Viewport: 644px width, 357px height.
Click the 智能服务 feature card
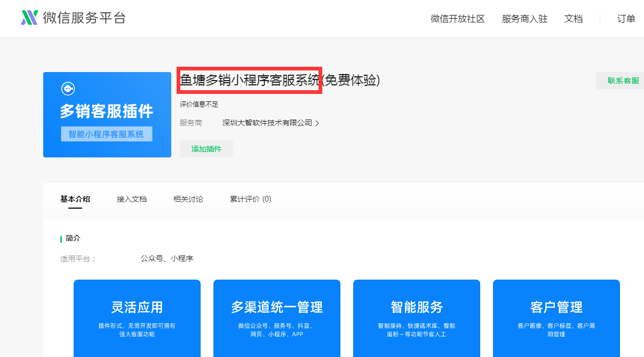click(417, 318)
